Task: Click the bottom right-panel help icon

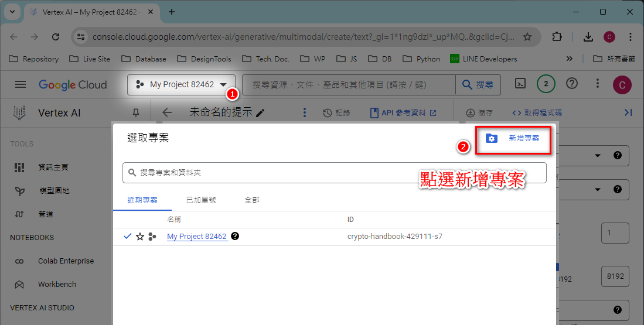Action: 617,310
